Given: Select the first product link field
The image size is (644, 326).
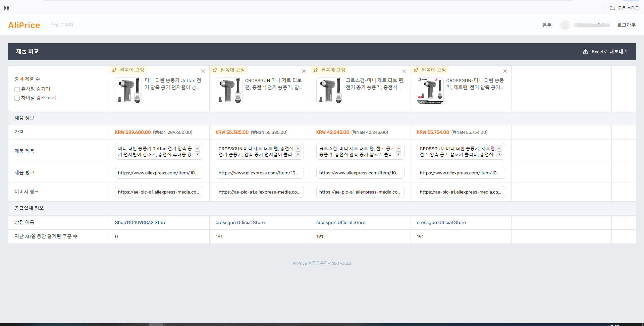Looking at the screenshot, I should point(159,173).
